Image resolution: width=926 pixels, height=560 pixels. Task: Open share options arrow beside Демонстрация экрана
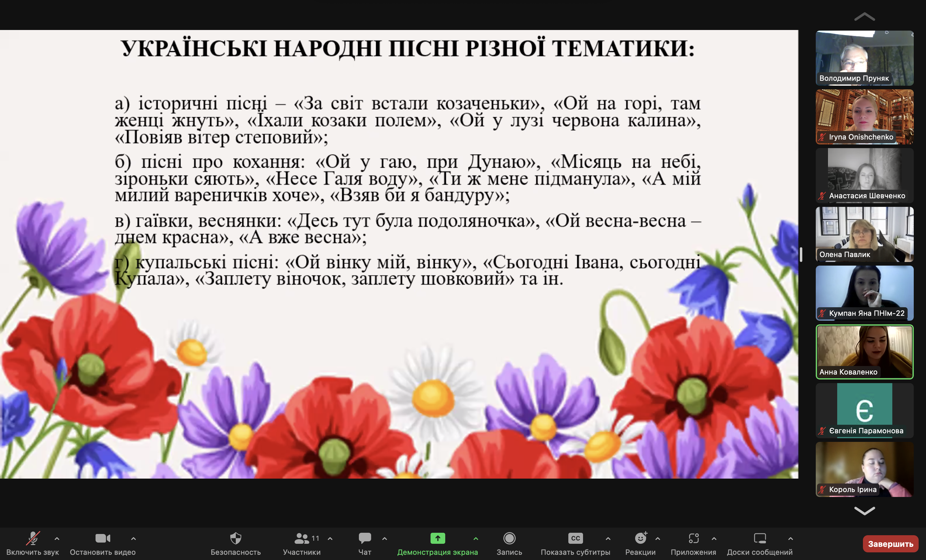[x=476, y=539]
